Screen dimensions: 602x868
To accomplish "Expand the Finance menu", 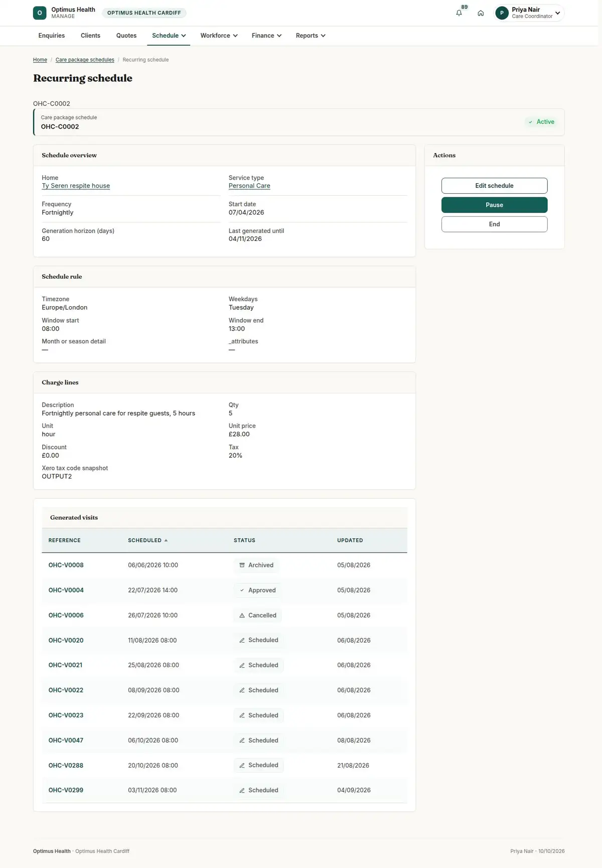I will tap(266, 36).
